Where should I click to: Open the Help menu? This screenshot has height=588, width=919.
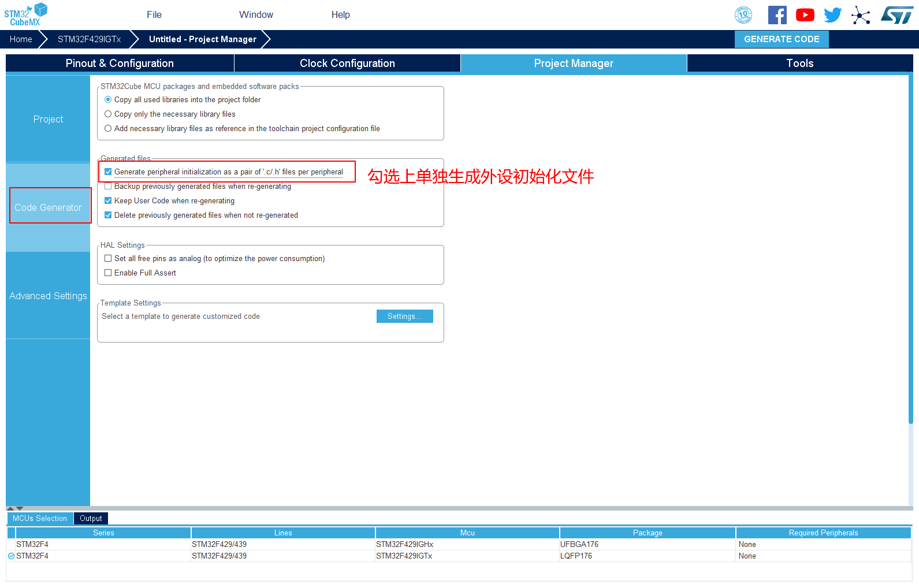pos(341,14)
